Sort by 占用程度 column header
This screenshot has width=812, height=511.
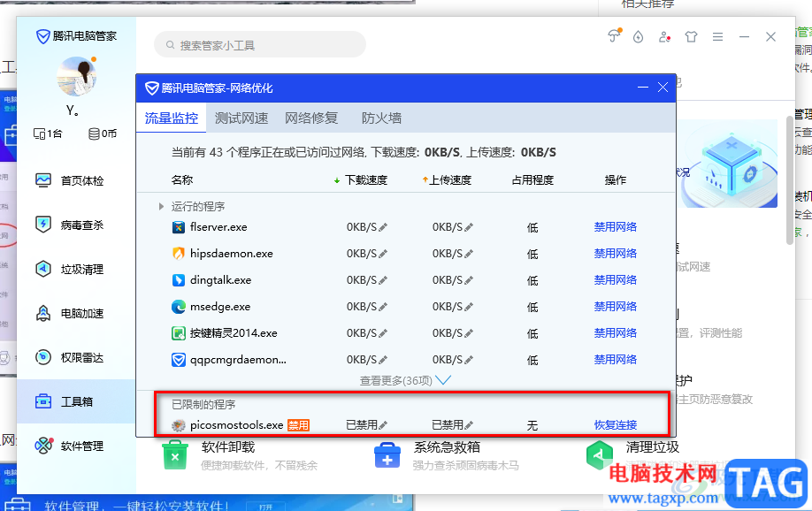[532, 179]
